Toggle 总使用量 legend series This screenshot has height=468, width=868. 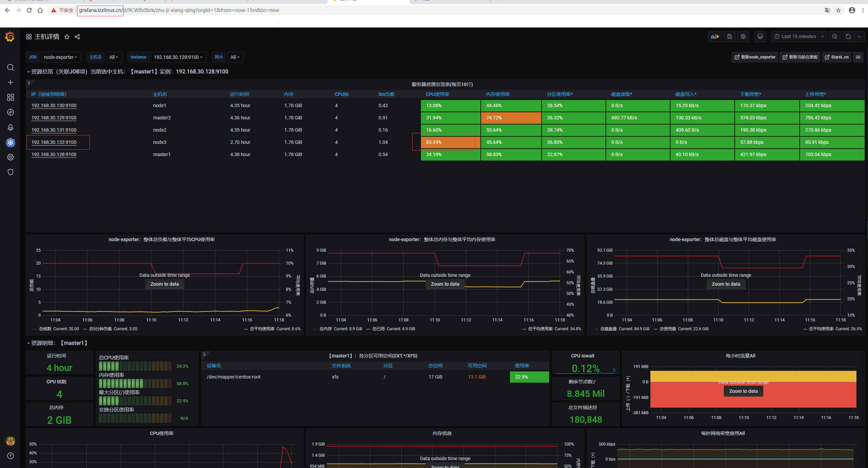point(668,329)
